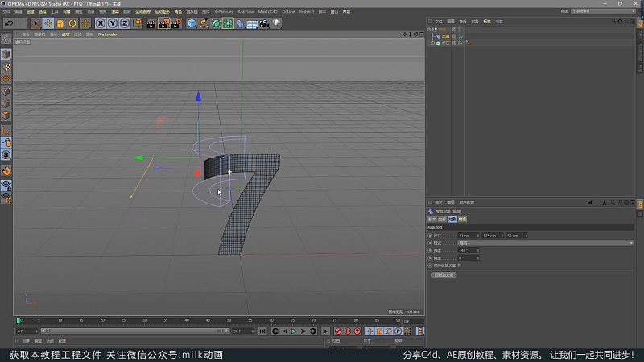This screenshot has width=644, height=362.
Task: Open RealFlow menu
Action: click(x=246, y=12)
